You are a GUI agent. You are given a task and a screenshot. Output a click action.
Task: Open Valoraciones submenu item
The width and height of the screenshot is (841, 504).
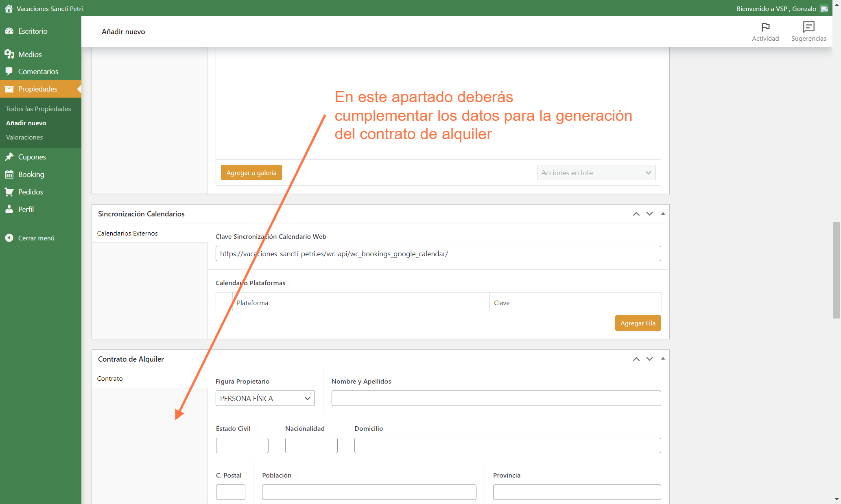pos(24,137)
